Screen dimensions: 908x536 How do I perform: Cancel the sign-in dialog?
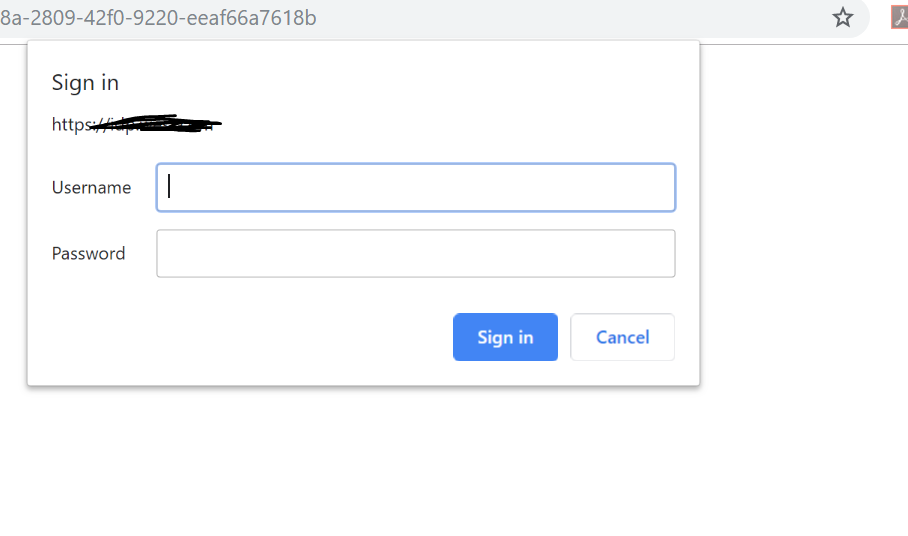[622, 337]
